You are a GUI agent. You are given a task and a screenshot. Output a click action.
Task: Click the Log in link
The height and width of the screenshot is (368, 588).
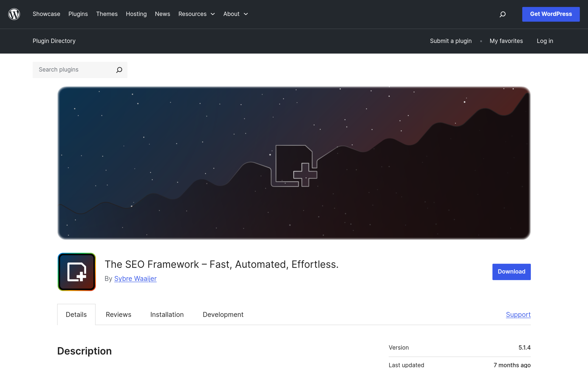(545, 41)
